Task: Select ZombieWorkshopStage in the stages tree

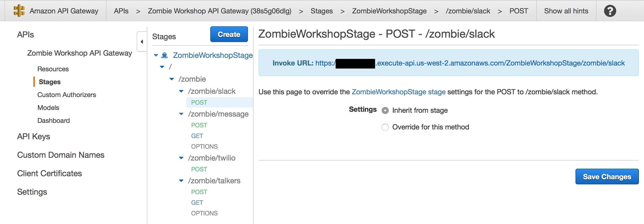Action: (213, 55)
